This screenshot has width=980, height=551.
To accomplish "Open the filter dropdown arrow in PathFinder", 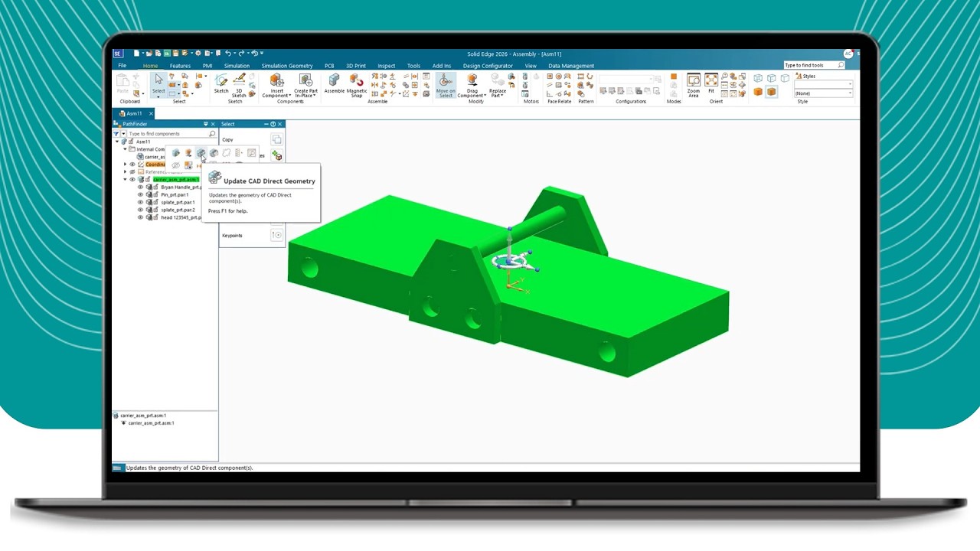I will tap(123, 134).
